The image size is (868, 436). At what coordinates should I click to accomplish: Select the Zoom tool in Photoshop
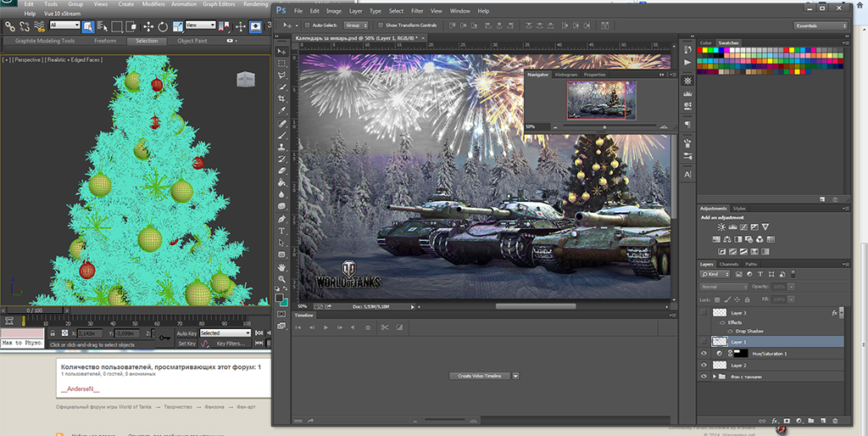point(281,280)
